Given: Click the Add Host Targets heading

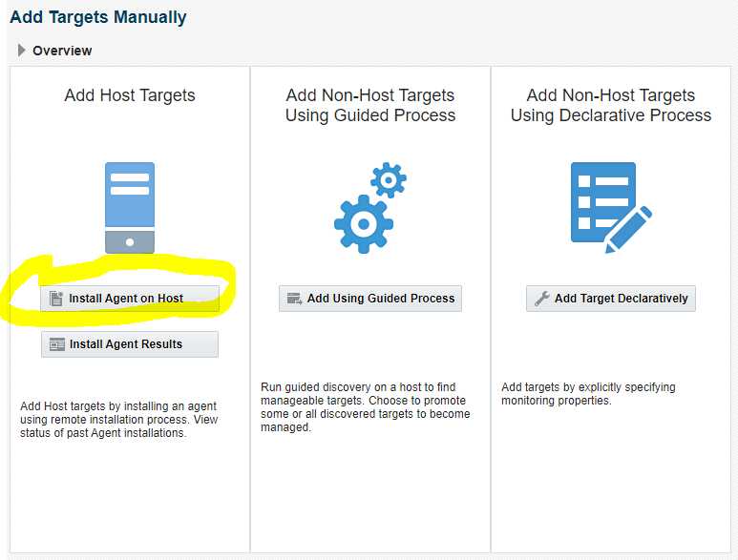Looking at the screenshot, I should (130, 95).
